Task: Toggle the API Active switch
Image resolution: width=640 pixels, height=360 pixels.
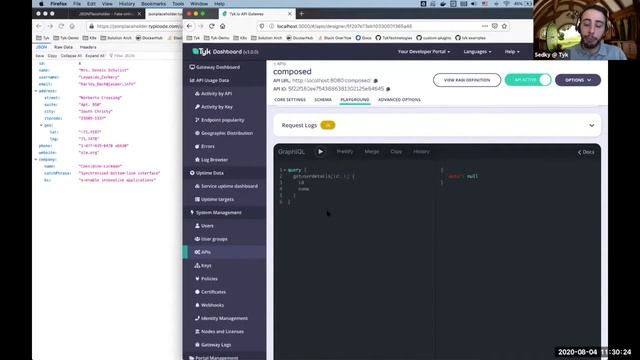Action: 528,80
